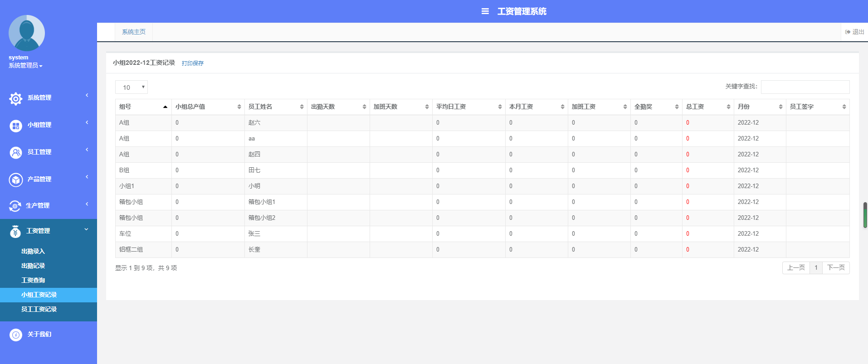The image size is (868, 364).
Task: Open the page size dropdown showing 10
Action: click(x=132, y=87)
